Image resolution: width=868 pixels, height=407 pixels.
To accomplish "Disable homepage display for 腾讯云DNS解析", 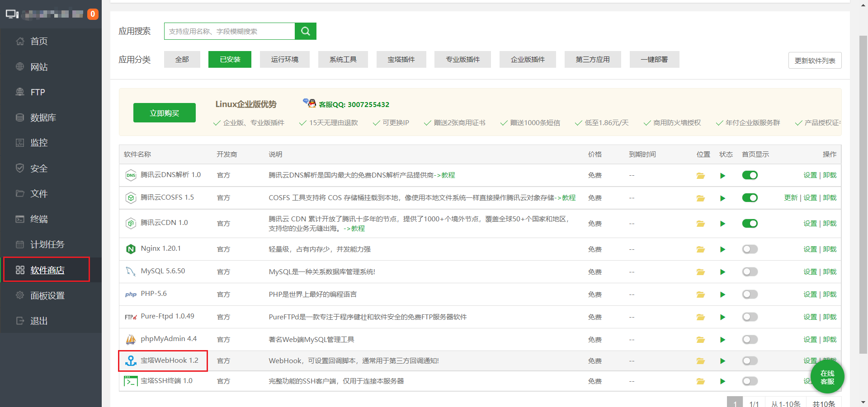I will tap(750, 175).
